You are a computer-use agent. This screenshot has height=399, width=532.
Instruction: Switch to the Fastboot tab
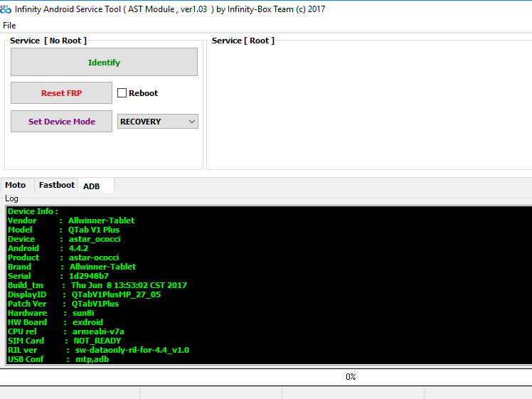57,185
